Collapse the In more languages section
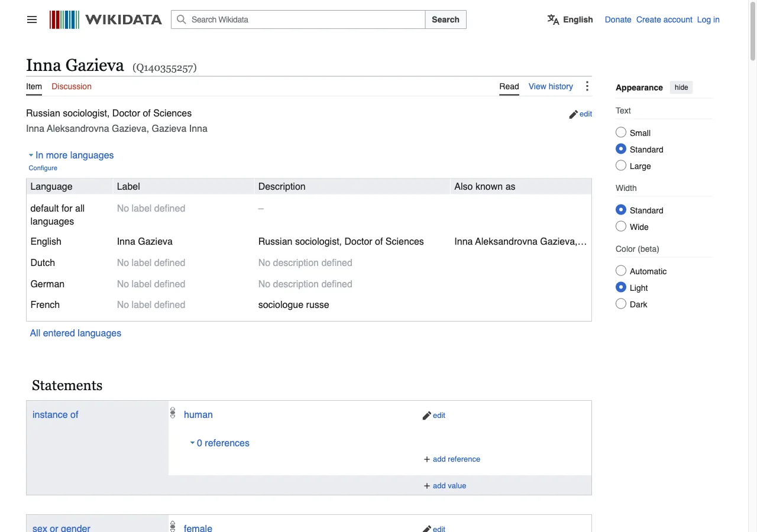Screen dimensions: 757x532 [71, 155]
